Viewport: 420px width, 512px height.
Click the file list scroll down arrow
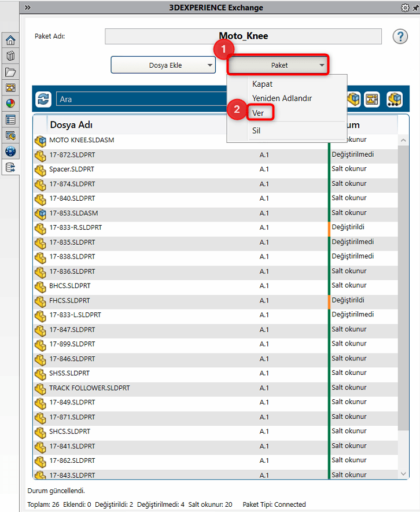tap(403, 474)
